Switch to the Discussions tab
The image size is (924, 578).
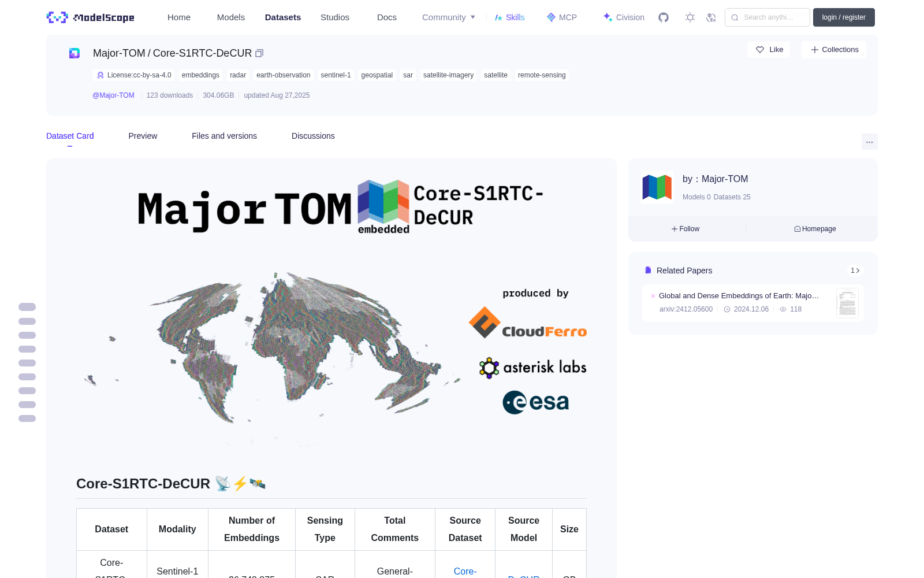[x=313, y=136]
